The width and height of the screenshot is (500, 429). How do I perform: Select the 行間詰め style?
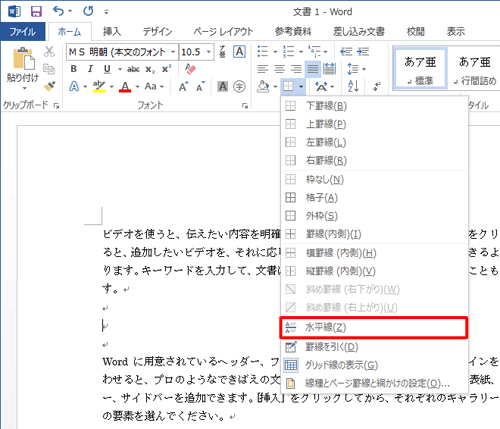pyautogui.click(x=475, y=69)
